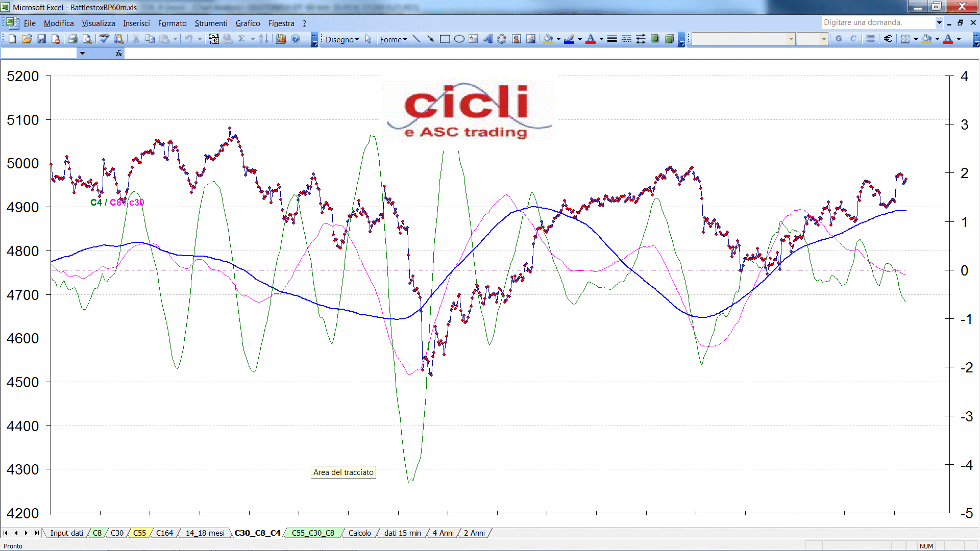Click the Euro conversion icon
The height and width of the screenshot is (551, 980).
214,39
